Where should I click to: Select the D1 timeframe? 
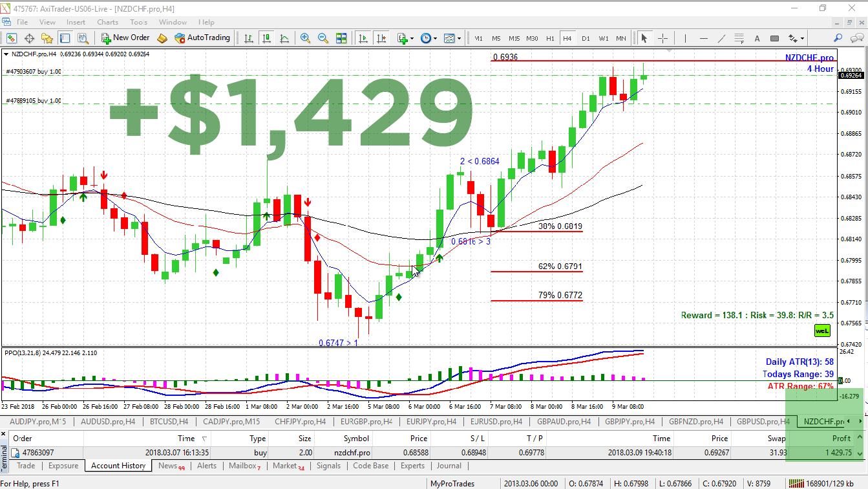pyautogui.click(x=586, y=39)
